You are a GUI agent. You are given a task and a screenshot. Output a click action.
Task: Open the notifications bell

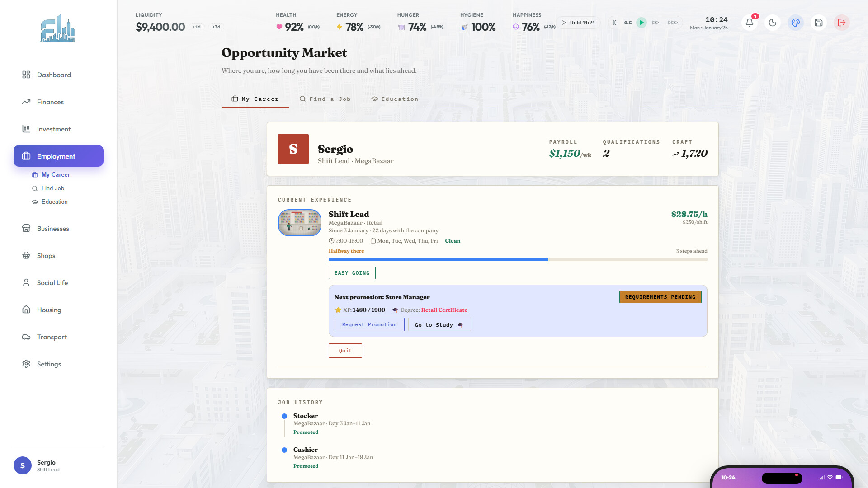coord(750,23)
